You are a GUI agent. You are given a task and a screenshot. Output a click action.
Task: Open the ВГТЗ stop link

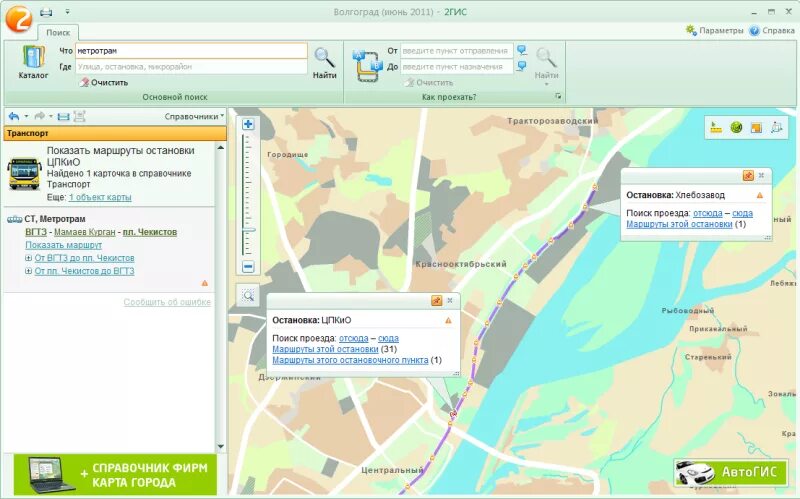click(36, 232)
